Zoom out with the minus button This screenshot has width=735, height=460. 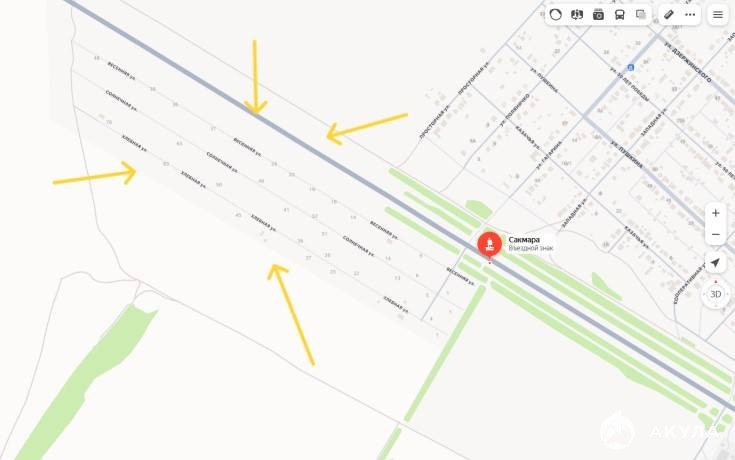pyautogui.click(x=715, y=234)
